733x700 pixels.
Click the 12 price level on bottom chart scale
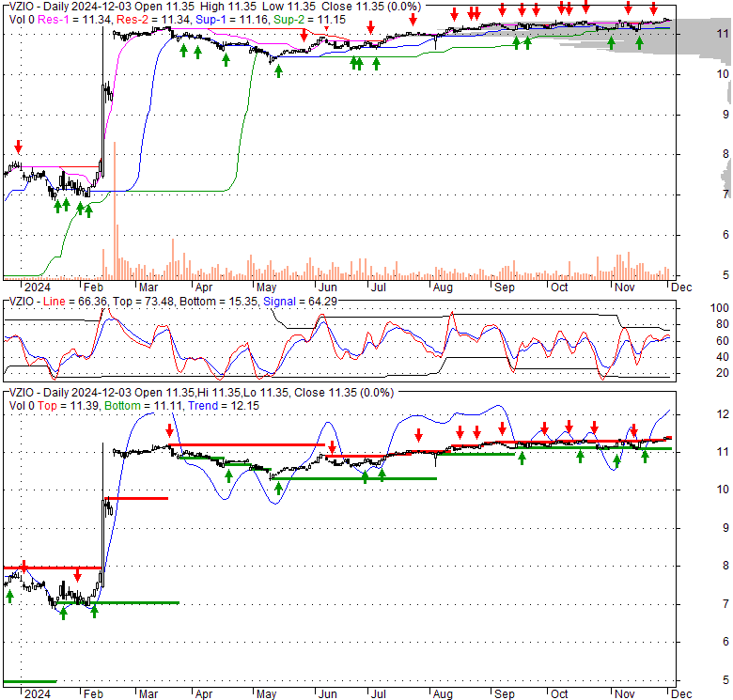pyautogui.click(x=723, y=414)
